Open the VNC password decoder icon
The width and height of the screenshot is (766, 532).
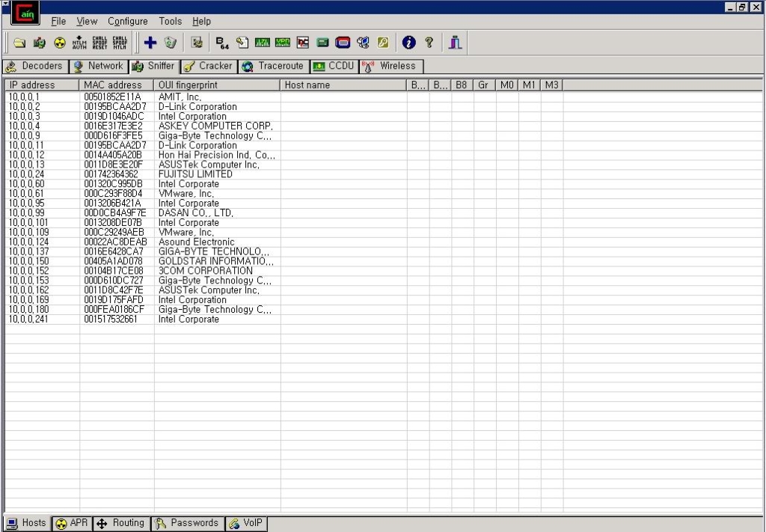tap(303, 43)
